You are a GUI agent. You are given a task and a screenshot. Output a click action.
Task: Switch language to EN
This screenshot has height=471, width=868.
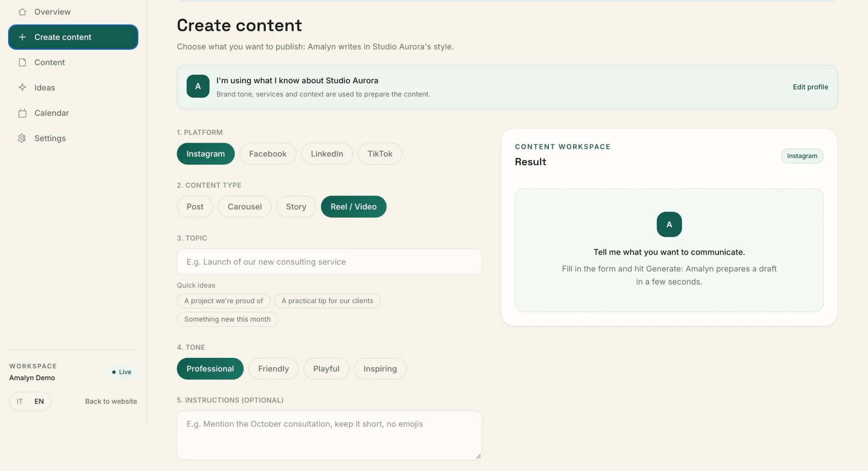click(39, 401)
